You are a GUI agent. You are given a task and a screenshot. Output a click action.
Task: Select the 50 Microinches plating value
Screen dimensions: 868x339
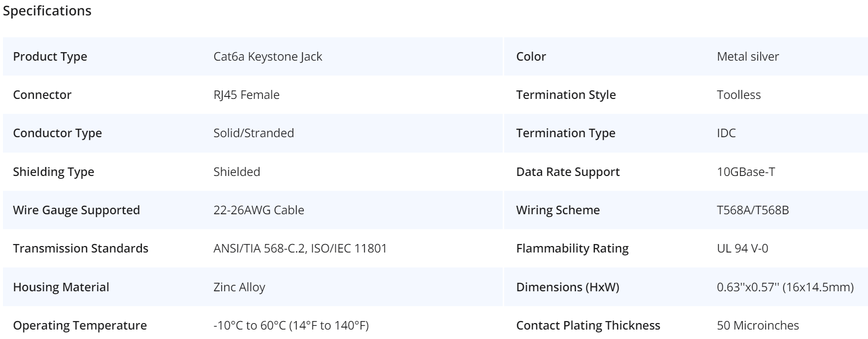coord(758,326)
